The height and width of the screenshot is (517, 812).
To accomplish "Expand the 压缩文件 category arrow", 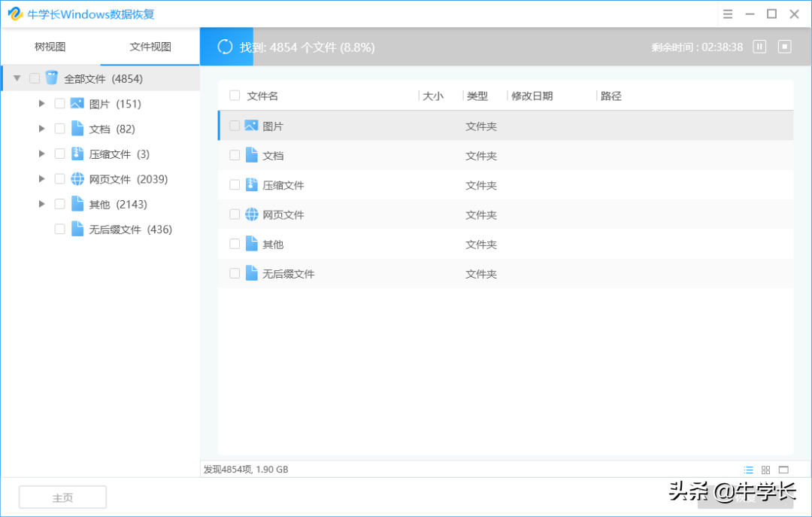I will [42, 153].
